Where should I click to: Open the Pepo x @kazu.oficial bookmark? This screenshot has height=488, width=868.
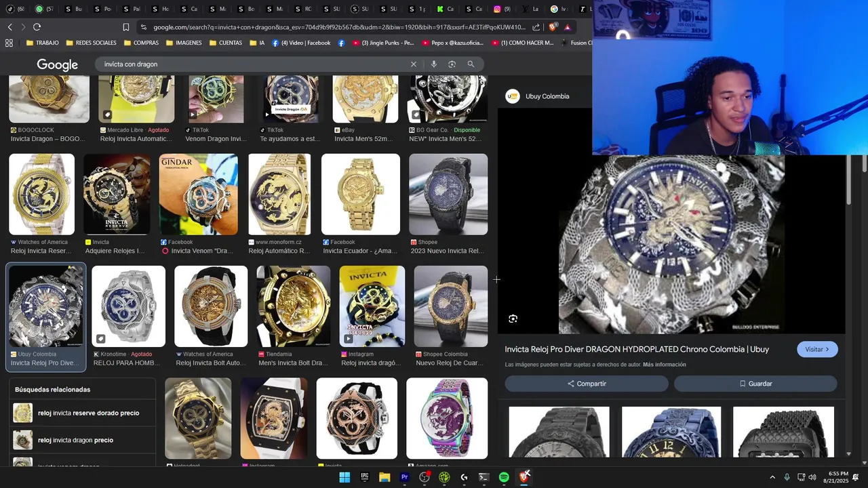click(x=453, y=43)
